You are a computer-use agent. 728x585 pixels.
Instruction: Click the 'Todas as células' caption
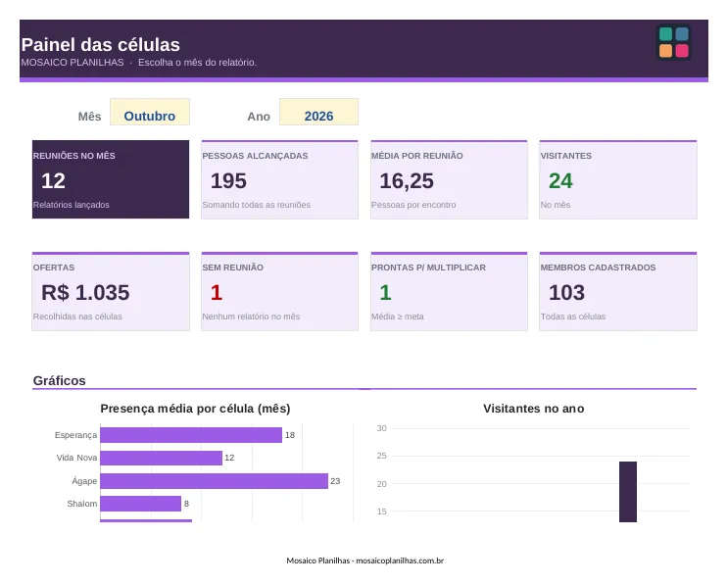(573, 317)
